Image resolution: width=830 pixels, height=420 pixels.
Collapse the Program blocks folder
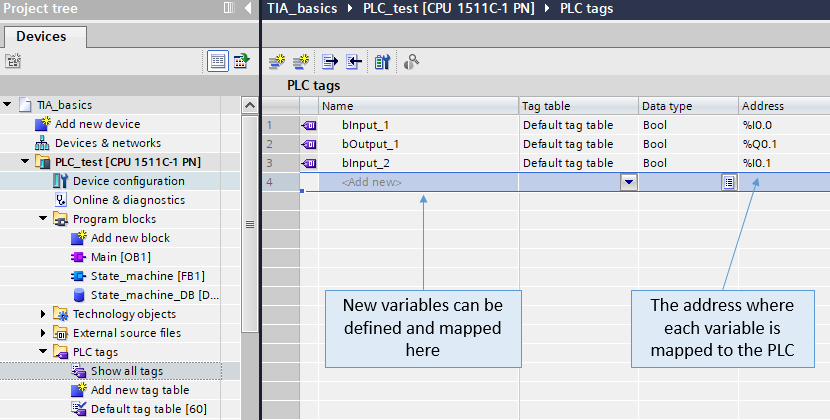click(x=44, y=219)
